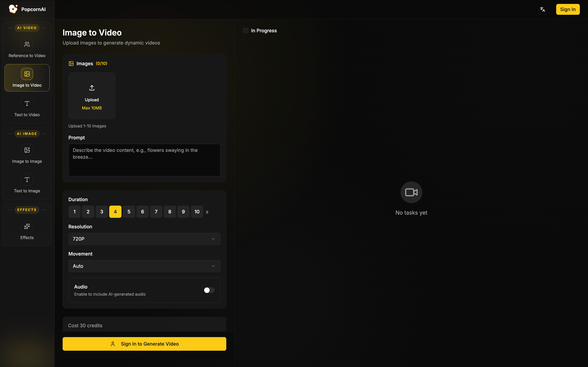Open the 720P resolution selector
Screen dimensions: 588x367
144,239
